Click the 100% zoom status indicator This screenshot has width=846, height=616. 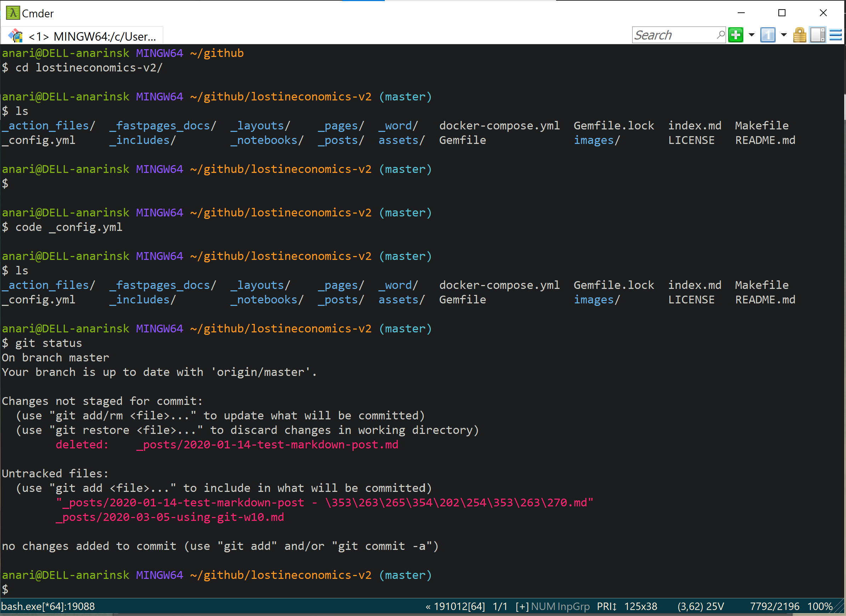[x=820, y=607]
